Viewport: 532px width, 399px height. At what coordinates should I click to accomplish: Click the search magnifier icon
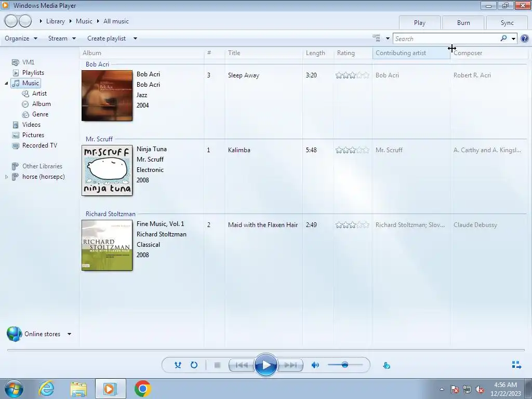coord(503,38)
